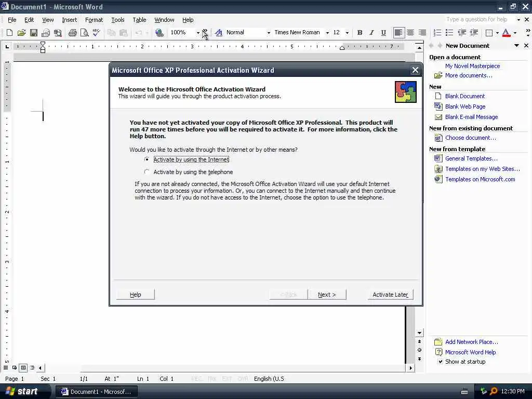Expand the font color dropdown arrow
The width and height of the screenshot is (532, 399).
pyautogui.click(x=515, y=33)
